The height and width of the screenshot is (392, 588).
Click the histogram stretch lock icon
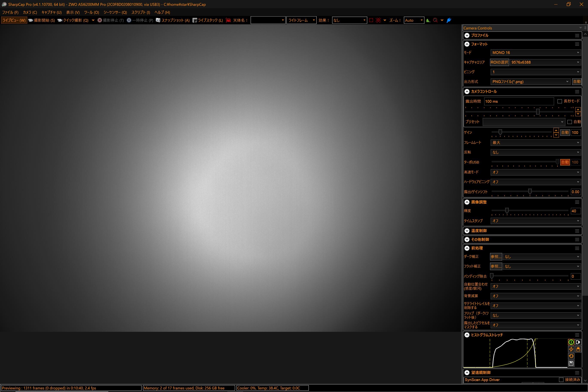coord(578,349)
